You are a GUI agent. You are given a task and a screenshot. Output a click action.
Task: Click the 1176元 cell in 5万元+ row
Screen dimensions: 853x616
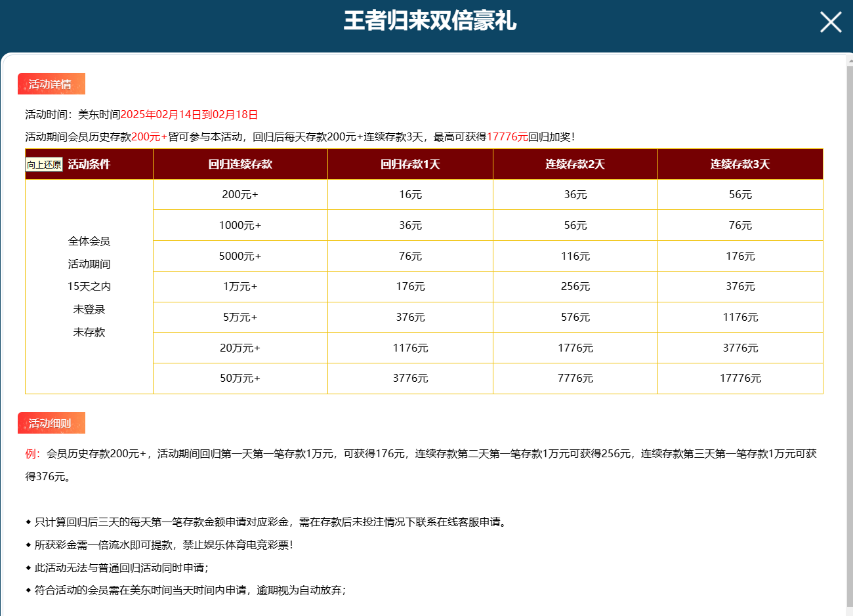coord(740,318)
